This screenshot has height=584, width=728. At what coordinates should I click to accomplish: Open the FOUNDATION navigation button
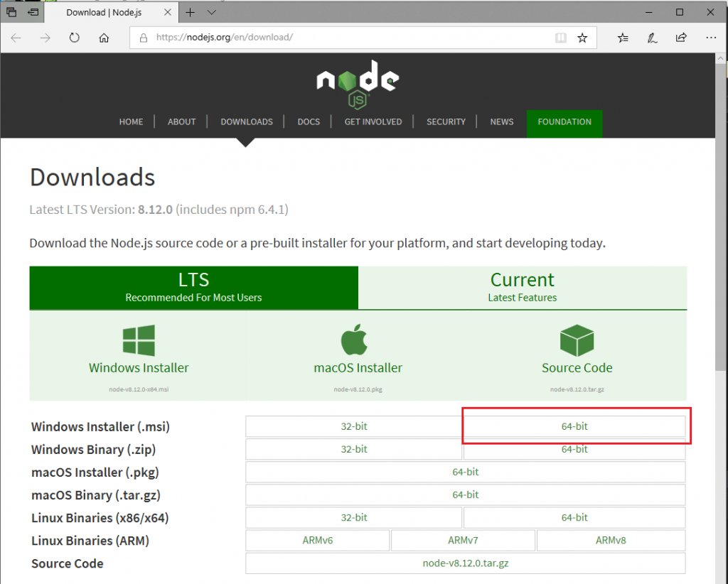[x=564, y=124]
